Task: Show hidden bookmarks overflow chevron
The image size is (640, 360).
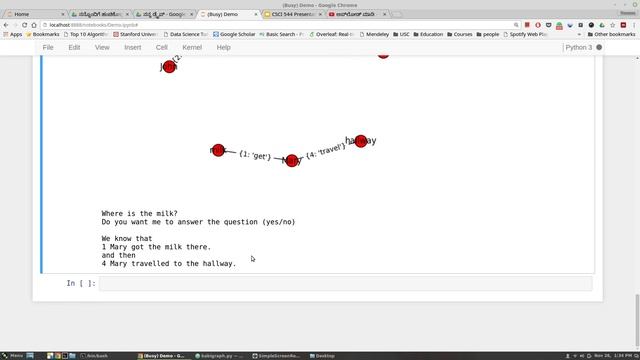Action: point(579,35)
